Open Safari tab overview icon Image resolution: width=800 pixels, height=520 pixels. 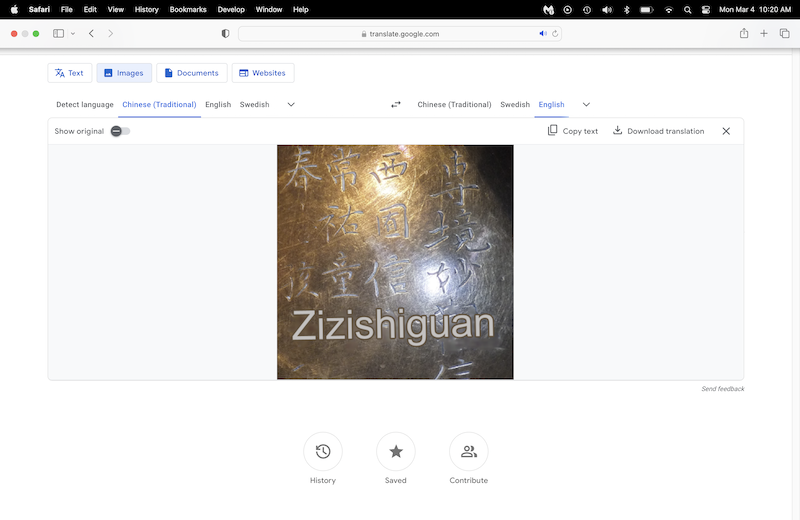coord(784,33)
